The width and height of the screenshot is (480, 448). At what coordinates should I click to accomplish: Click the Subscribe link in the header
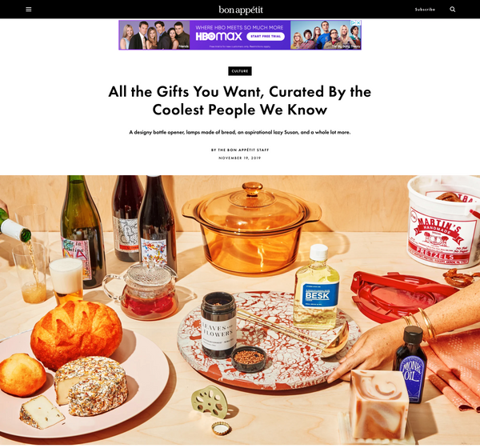425,10
